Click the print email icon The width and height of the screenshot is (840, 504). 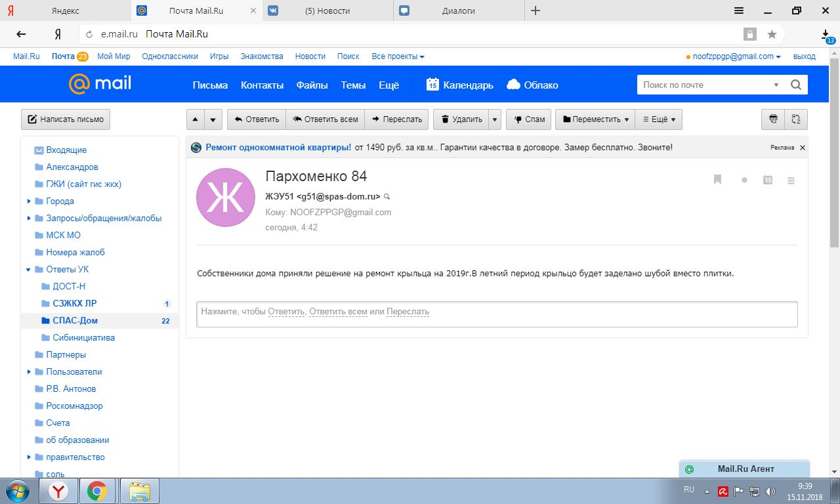773,119
